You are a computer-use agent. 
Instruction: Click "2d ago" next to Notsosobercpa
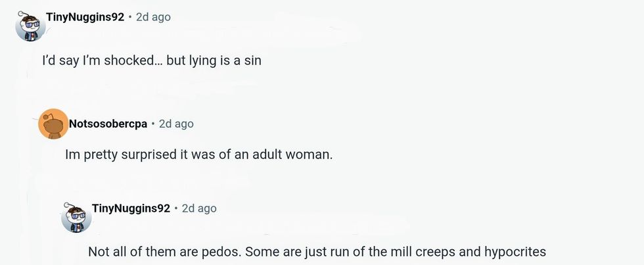(176, 124)
